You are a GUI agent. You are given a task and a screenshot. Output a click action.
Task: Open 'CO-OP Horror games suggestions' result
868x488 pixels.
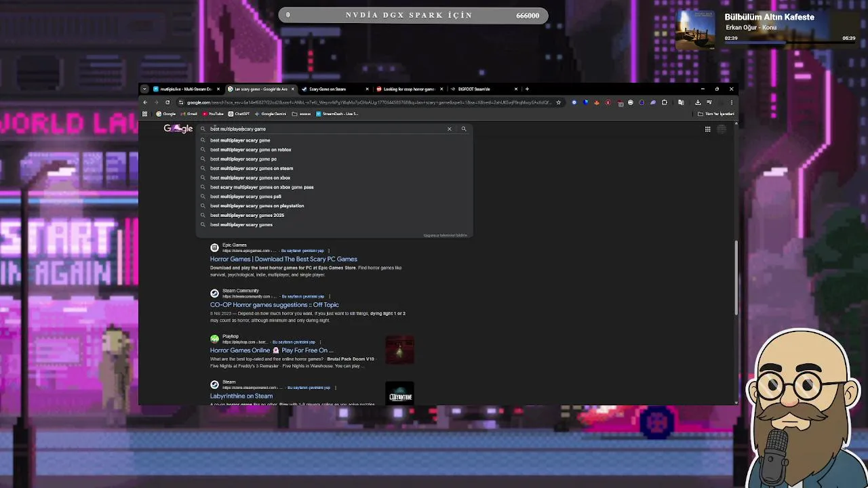click(275, 305)
